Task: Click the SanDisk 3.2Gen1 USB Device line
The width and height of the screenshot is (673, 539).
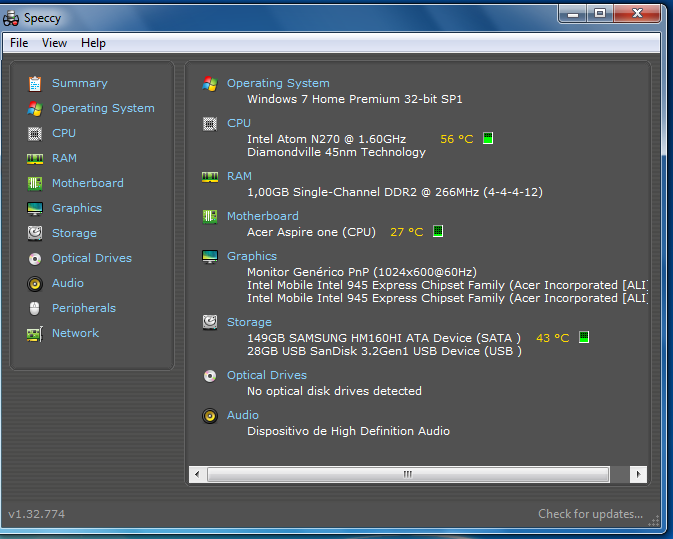Action: [x=384, y=351]
